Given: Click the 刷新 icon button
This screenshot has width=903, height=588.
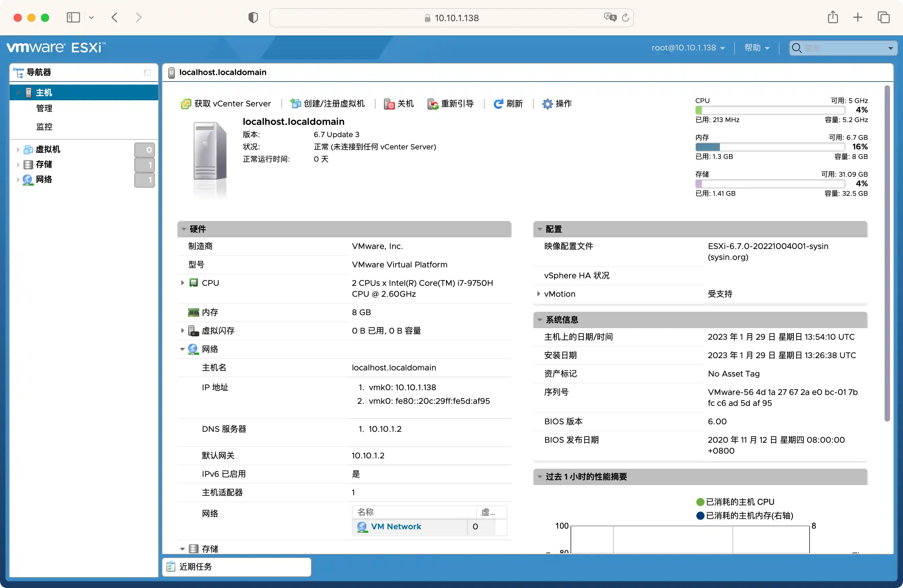Looking at the screenshot, I should tap(498, 103).
